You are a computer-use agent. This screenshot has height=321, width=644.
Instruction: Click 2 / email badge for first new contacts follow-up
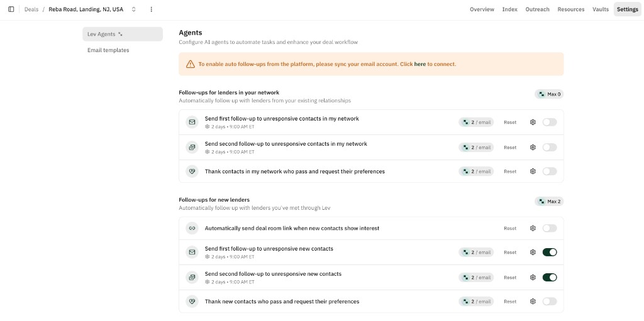point(476,252)
